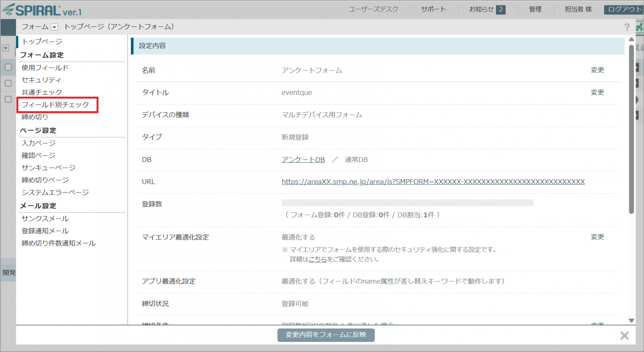This screenshot has height=352, width=644.
Task: Click the 登録数 progress bar
Action: pyautogui.click(x=407, y=203)
